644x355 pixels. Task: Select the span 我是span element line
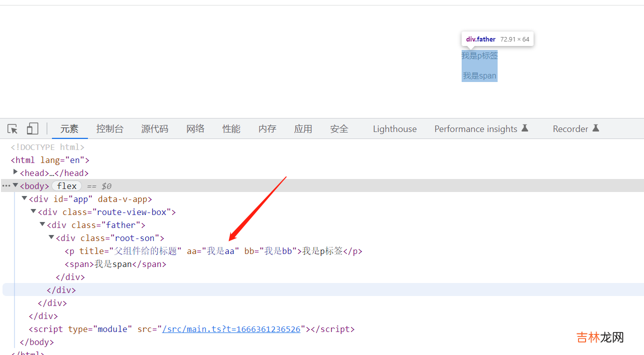pyautogui.click(x=115, y=264)
